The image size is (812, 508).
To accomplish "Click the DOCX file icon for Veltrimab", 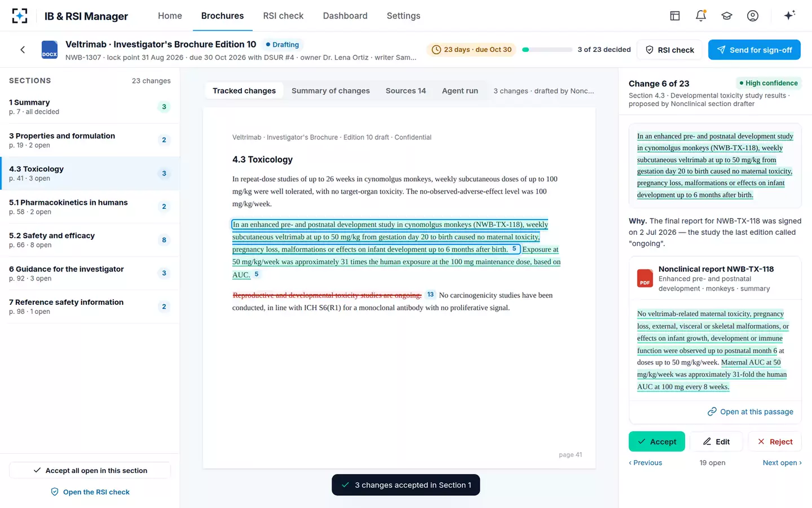I will 50,50.
